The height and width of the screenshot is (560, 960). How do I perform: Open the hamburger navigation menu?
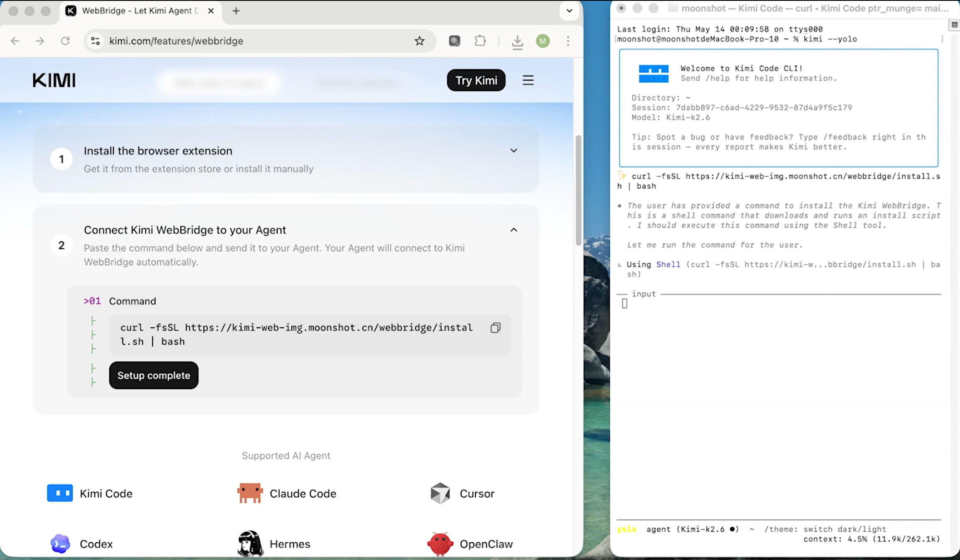tap(528, 80)
